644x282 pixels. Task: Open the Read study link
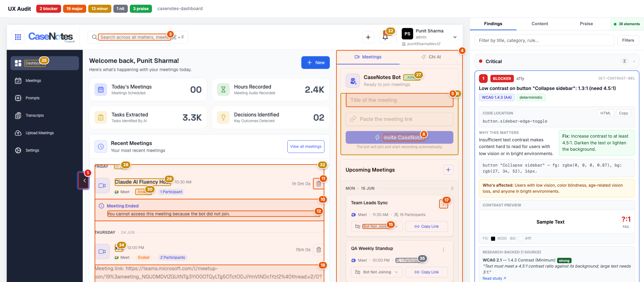click(494, 278)
